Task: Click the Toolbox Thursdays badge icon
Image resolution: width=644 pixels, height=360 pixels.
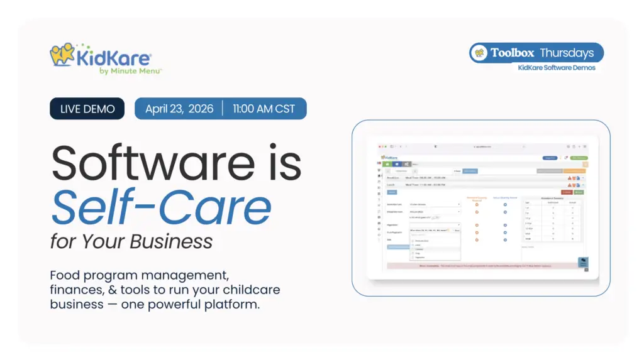Action: pos(479,53)
